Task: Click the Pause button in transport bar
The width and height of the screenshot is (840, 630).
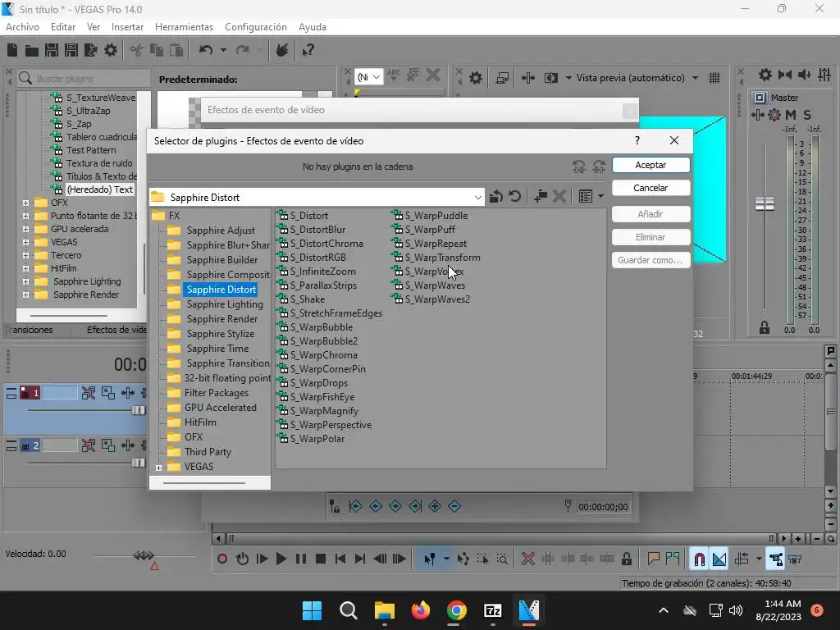Action: (301, 559)
